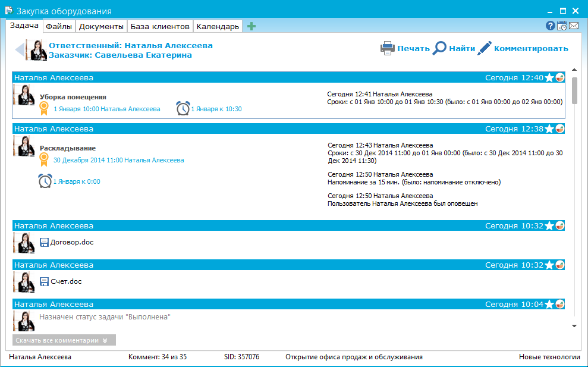Open the База клиентов tab

coord(160,26)
